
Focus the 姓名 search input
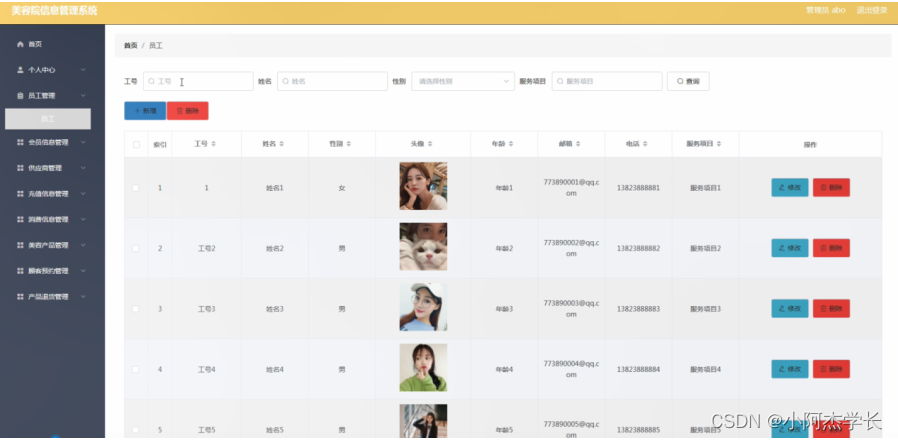(x=332, y=81)
